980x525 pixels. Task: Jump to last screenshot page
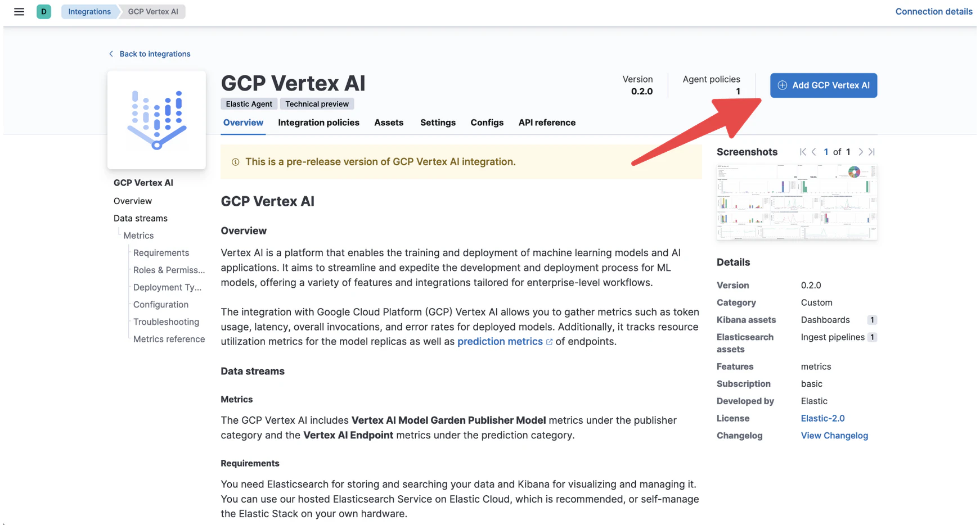871,152
